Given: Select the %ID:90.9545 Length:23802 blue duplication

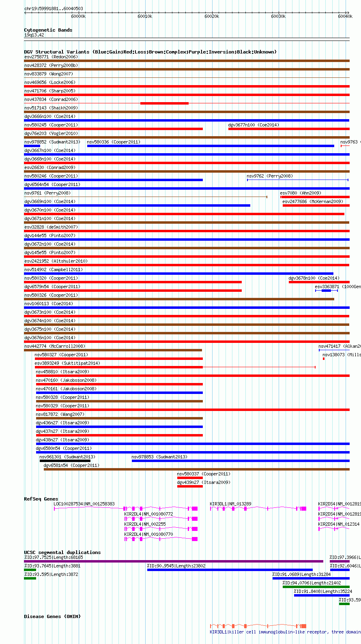Looking at the screenshot, I should pos(230,570).
